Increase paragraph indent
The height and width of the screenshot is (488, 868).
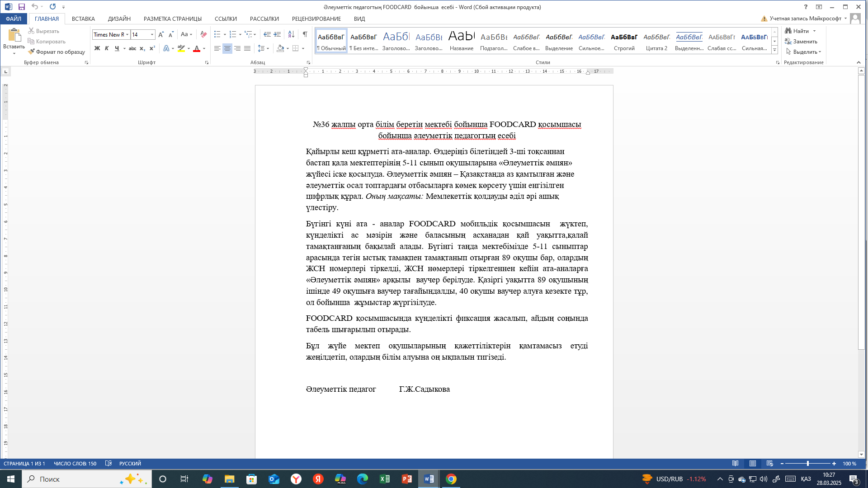point(277,34)
